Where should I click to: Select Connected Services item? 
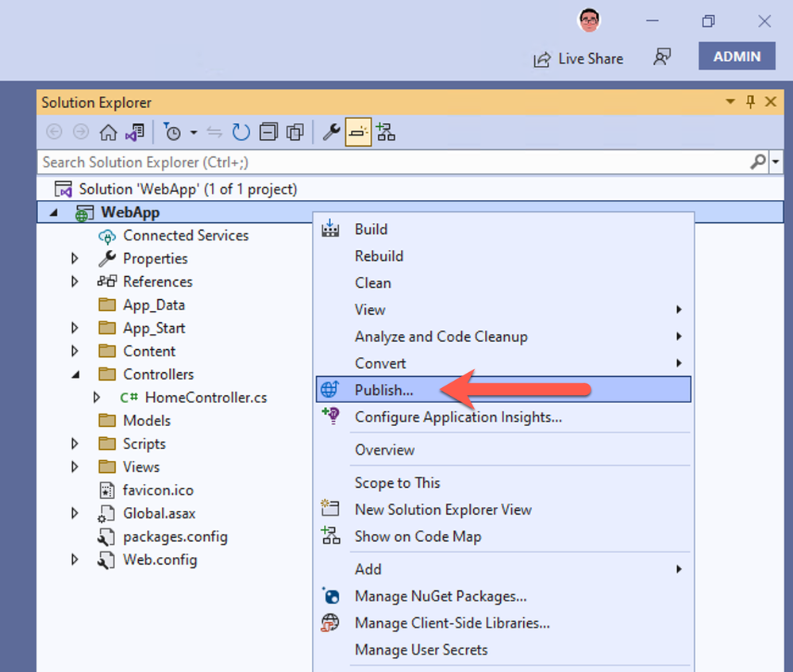tap(186, 236)
